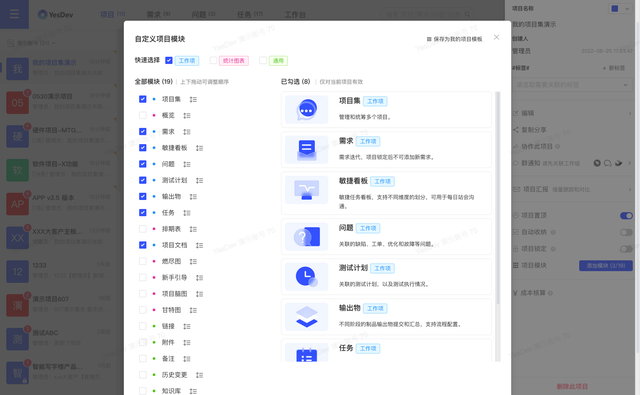Uncheck the 工作项 quick-select checkbox
The image size is (640, 395).
click(169, 60)
